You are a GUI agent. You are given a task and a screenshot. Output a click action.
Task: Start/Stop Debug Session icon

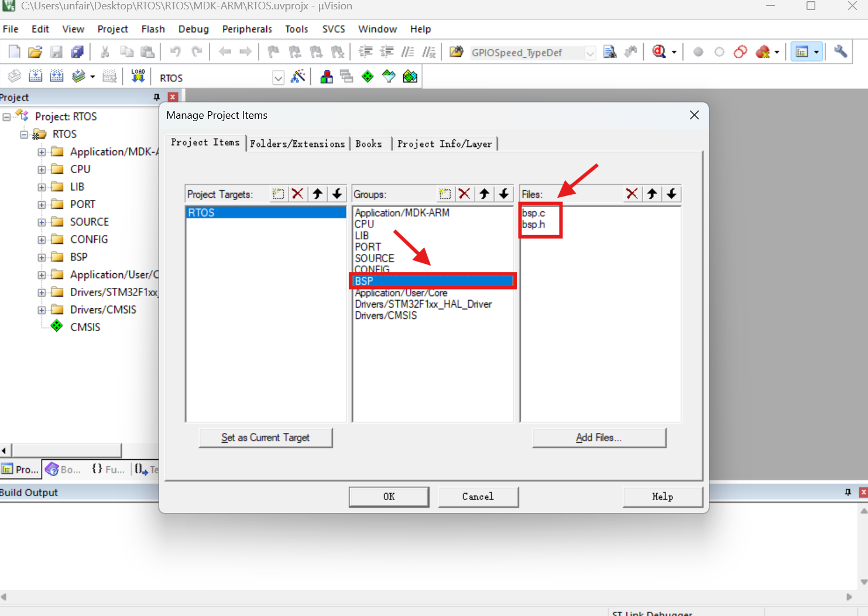tap(659, 52)
